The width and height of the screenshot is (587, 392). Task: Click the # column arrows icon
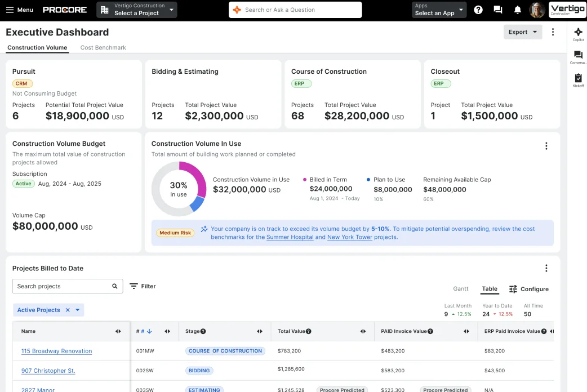pyautogui.click(x=167, y=331)
